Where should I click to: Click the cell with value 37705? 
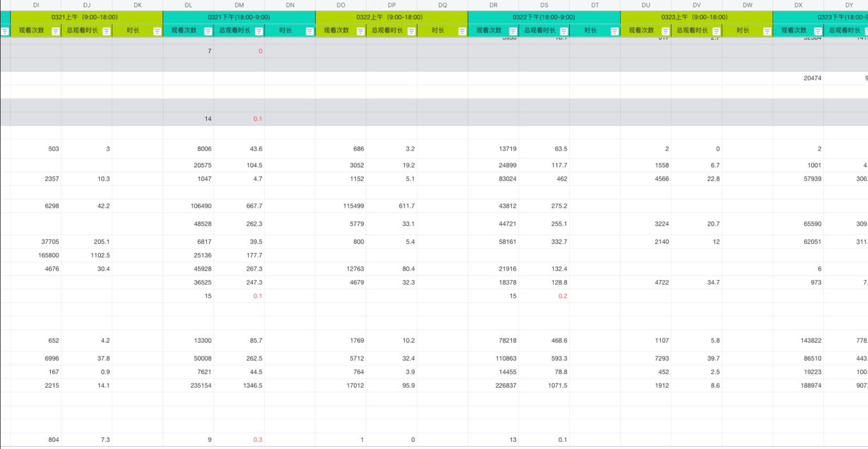click(x=36, y=242)
